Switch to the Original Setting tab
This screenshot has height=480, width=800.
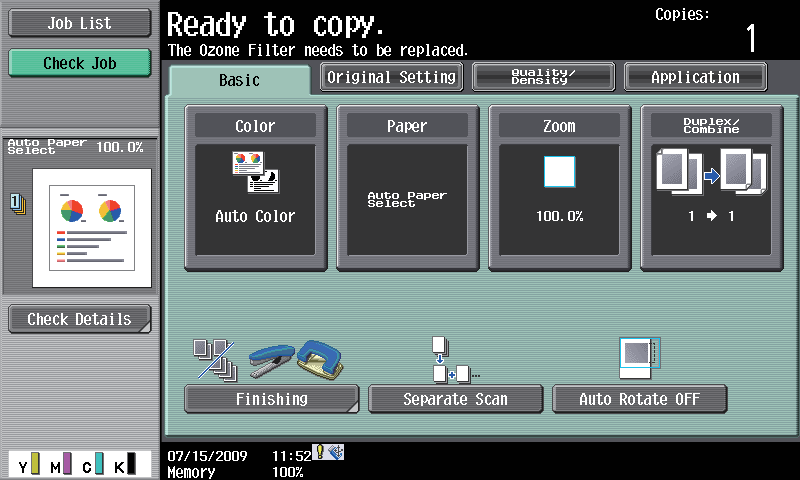[x=391, y=77]
